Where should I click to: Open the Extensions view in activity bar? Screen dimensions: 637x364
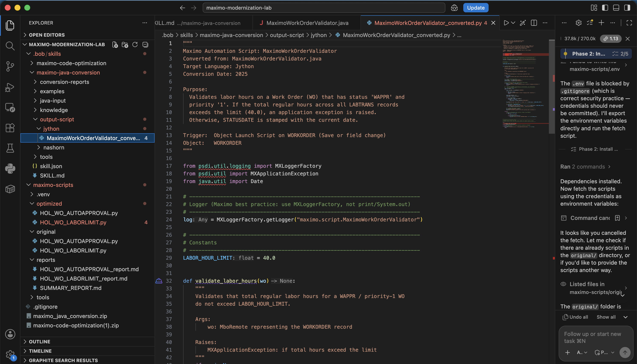[x=10, y=128]
